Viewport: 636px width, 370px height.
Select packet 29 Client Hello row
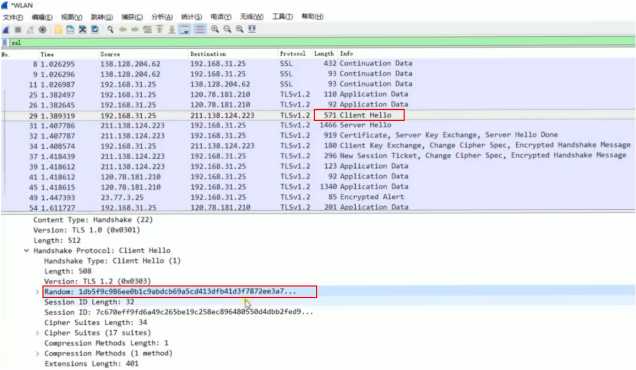click(318, 116)
